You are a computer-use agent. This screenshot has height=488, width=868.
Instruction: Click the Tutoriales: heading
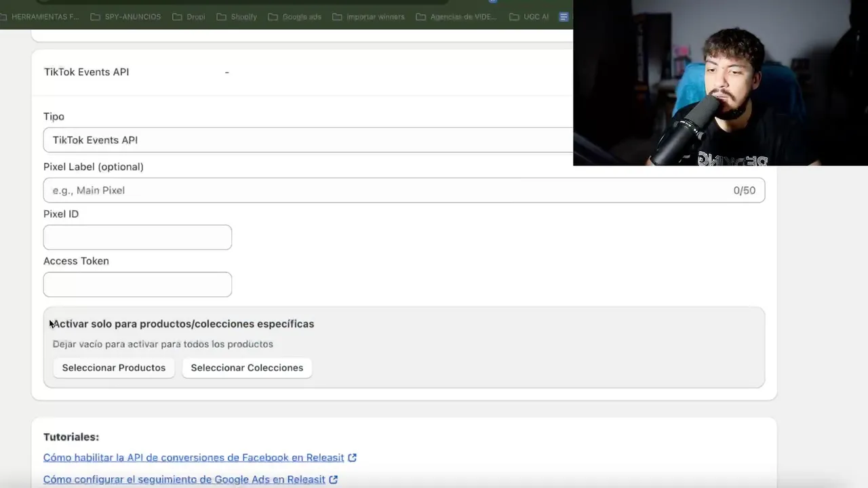point(71,437)
